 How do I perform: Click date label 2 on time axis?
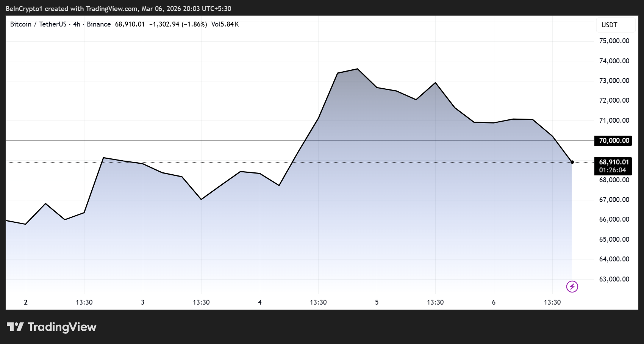[26, 302]
